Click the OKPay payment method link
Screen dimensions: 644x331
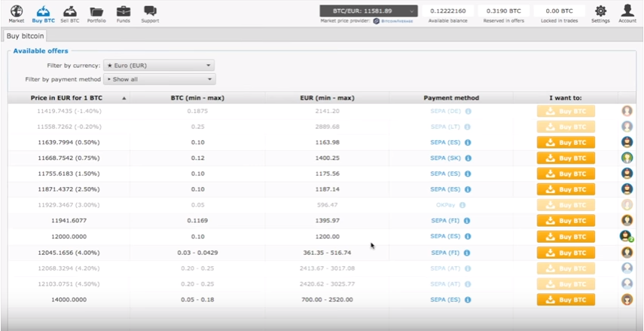coord(446,205)
